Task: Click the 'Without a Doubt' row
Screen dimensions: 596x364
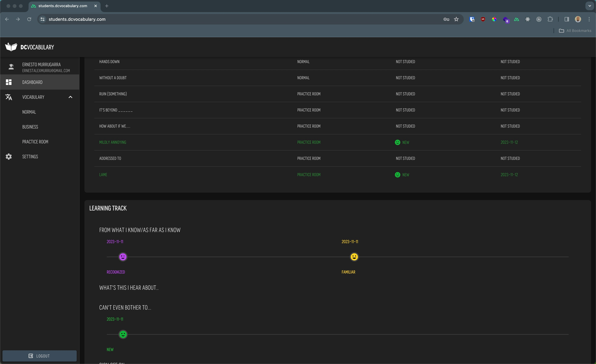Action: 338,78
